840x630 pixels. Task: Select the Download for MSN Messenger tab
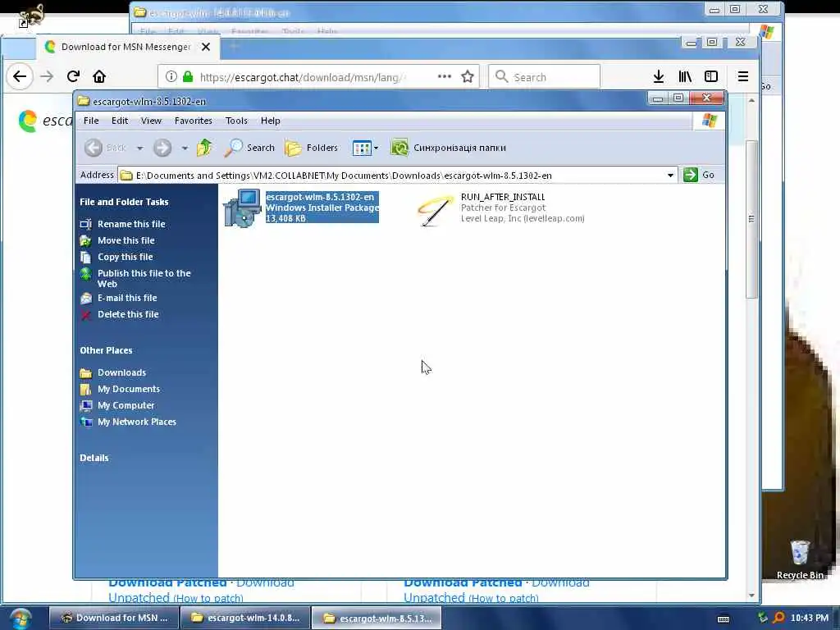coord(127,47)
